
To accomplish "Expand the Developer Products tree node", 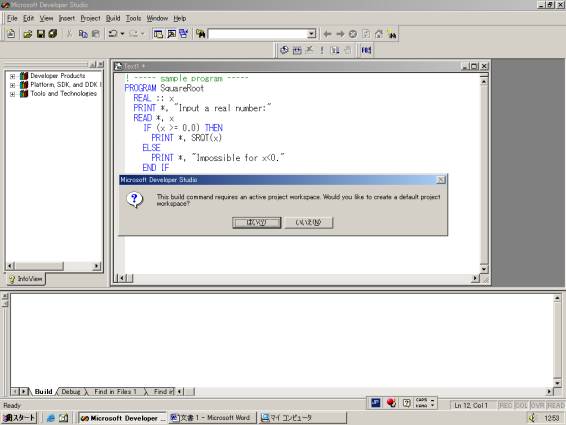I will [x=13, y=76].
